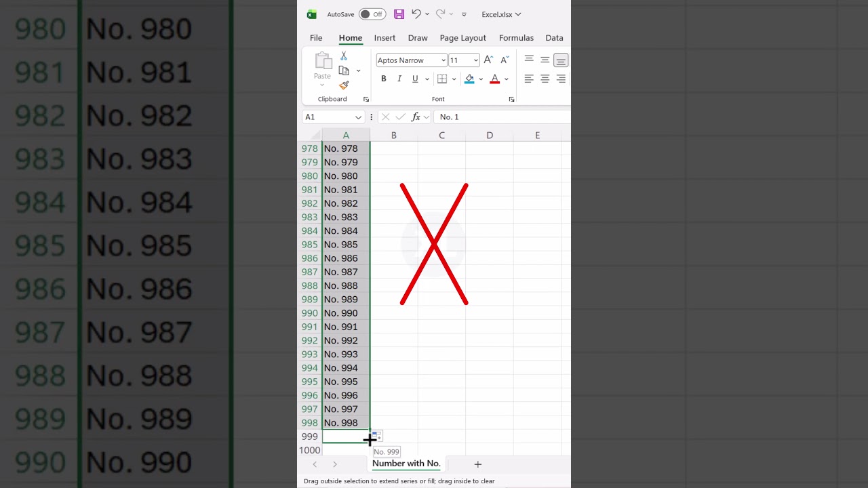The width and height of the screenshot is (868, 488).
Task: Cancel entry with formula bar X
Action: [x=386, y=117]
